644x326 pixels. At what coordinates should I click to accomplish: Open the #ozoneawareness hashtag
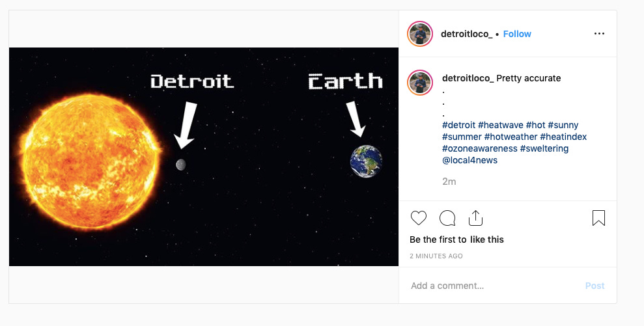click(x=479, y=148)
